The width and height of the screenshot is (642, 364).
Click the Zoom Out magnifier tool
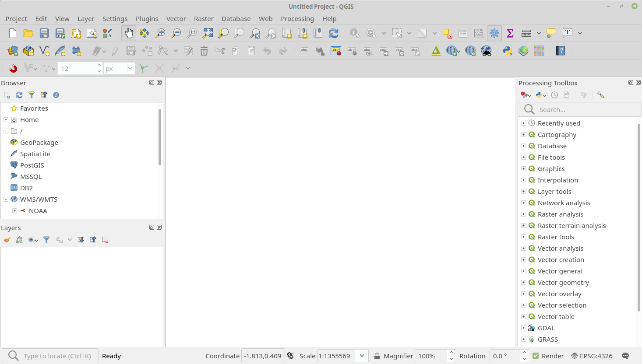point(176,33)
